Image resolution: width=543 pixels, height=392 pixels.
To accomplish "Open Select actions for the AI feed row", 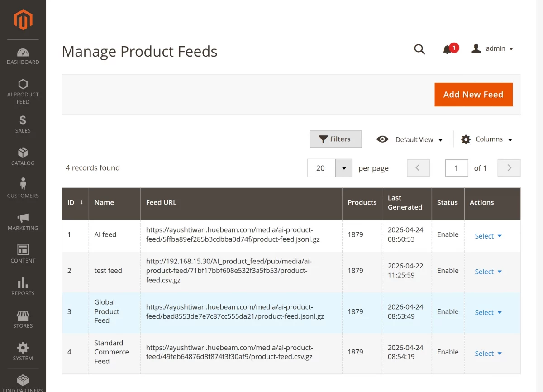I will 488,236.
